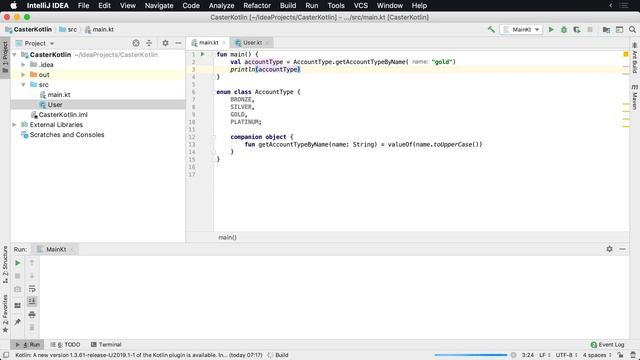Open the Event Log

[607, 344]
